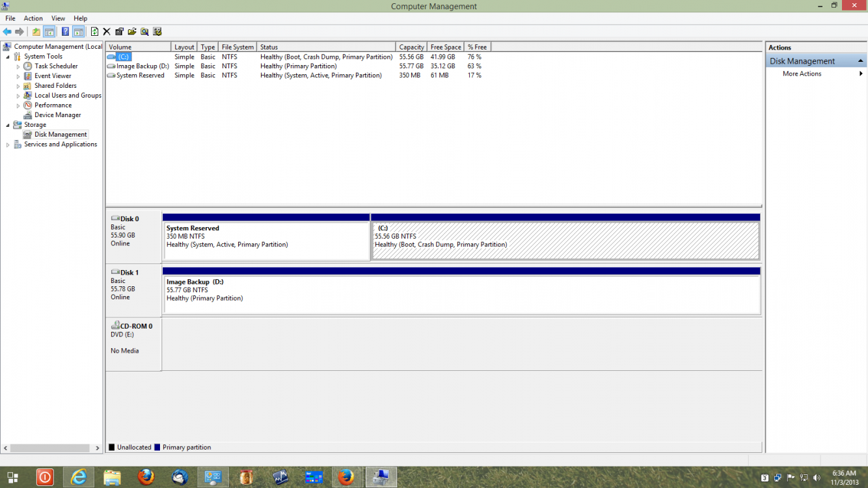Image resolution: width=868 pixels, height=488 pixels.
Task: Click the Disk 0 label box
Action: pyautogui.click(x=133, y=237)
